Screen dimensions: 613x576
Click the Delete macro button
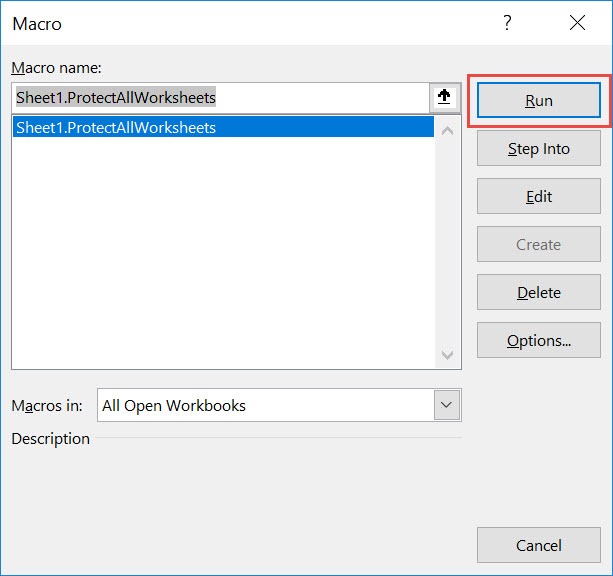[538, 292]
